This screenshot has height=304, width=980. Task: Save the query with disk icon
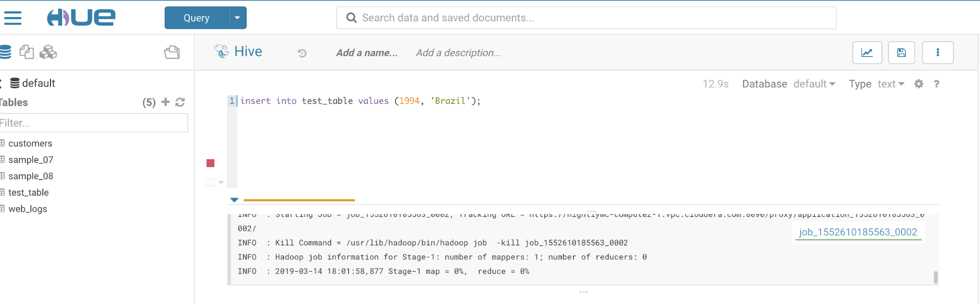click(901, 53)
